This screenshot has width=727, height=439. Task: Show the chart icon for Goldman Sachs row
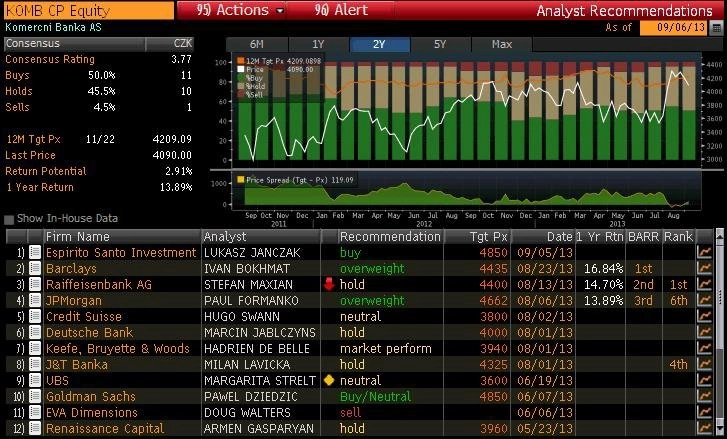tap(704, 396)
